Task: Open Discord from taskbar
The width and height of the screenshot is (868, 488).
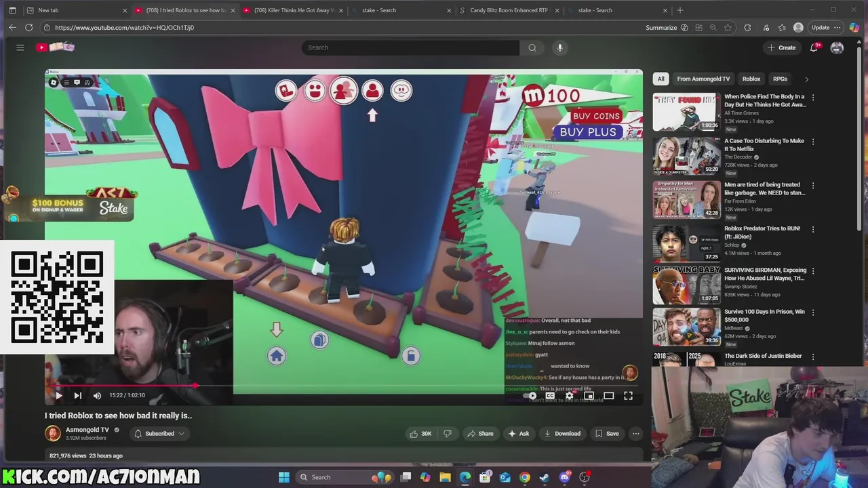Action: click(x=564, y=477)
